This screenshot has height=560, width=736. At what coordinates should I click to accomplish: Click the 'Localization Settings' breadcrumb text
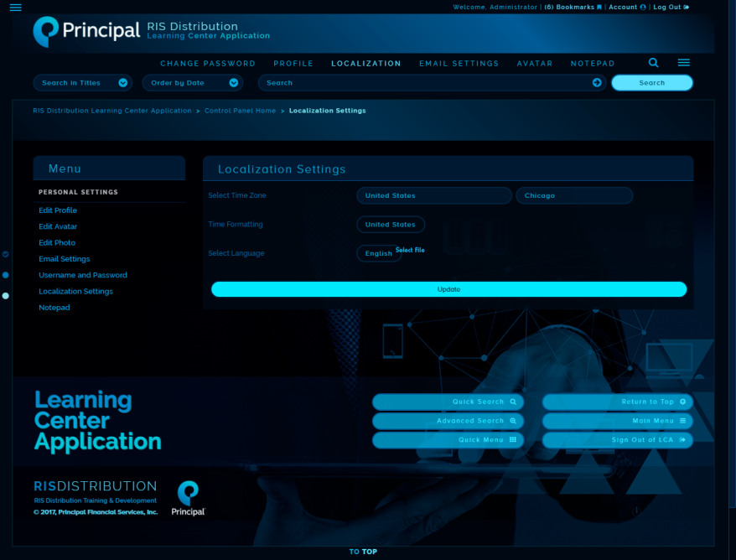coord(327,111)
